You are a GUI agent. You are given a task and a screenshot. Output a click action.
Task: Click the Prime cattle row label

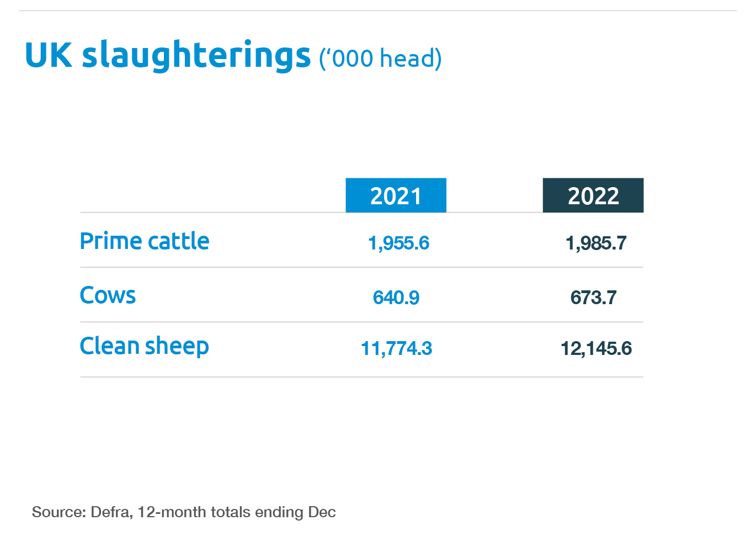[145, 241]
